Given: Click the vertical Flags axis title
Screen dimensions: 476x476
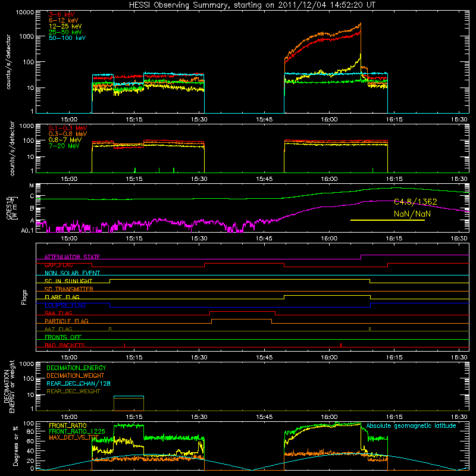Looking at the screenshot, I should point(24,297).
